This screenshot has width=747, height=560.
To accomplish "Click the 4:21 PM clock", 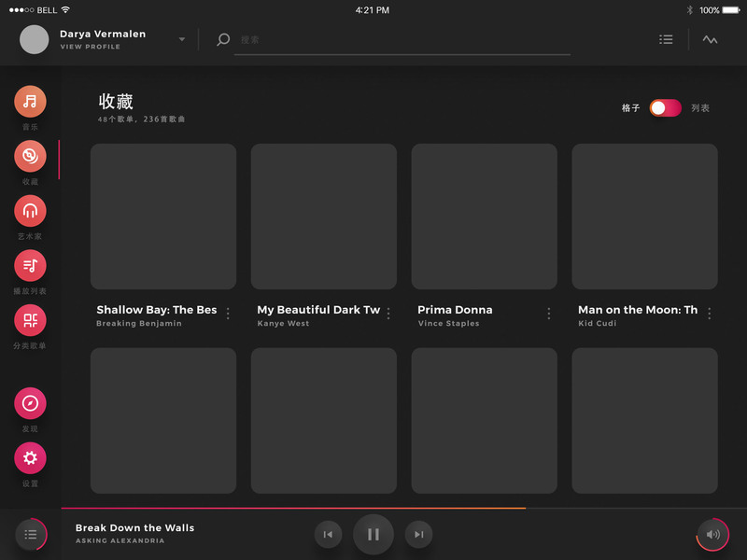I will pyautogui.click(x=373, y=10).
